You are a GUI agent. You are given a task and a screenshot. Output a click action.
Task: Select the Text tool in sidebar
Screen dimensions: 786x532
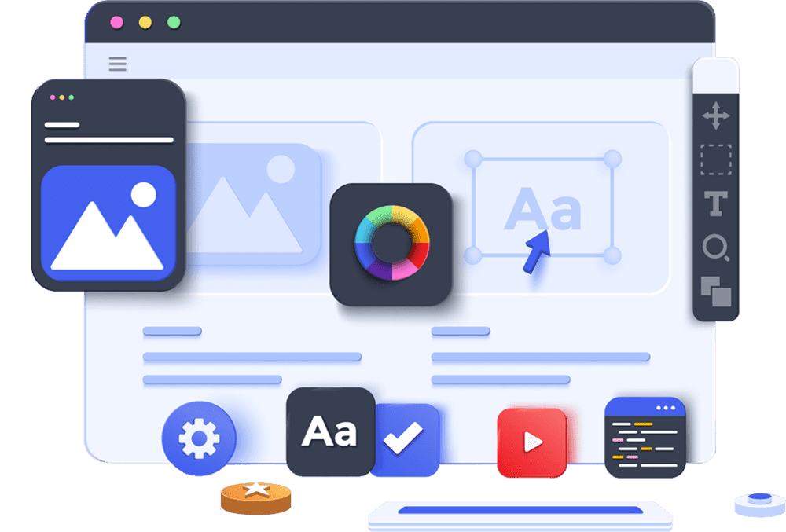click(x=715, y=204)
